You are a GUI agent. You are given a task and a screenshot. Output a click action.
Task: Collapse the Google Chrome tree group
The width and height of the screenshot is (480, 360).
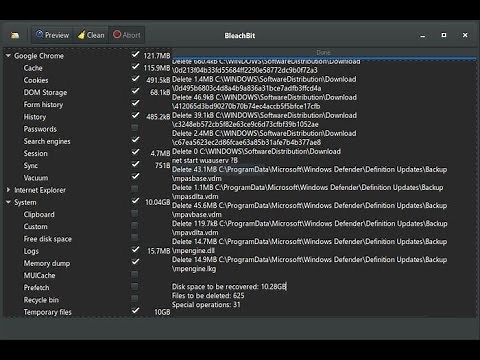8,56
